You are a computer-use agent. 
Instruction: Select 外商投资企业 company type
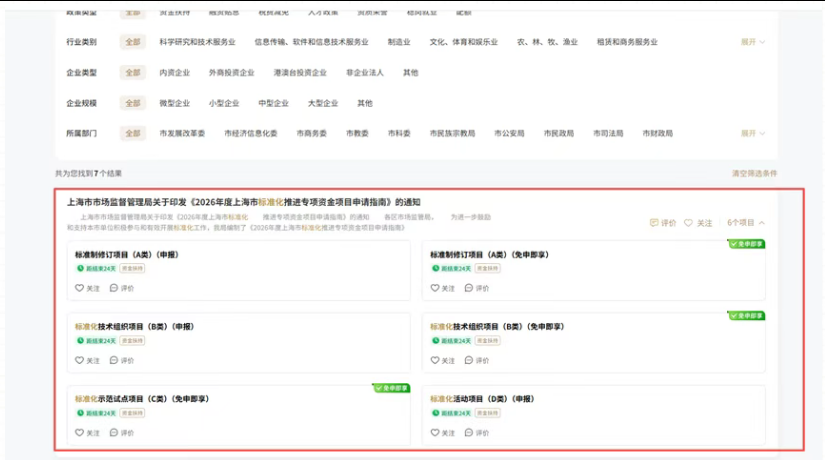[x=232, y=72]
